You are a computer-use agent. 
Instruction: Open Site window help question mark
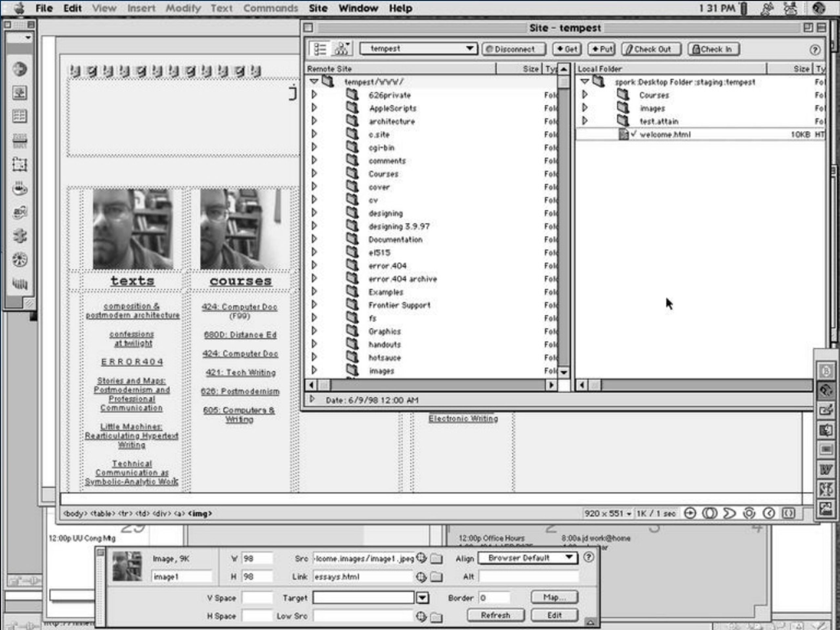(814, 50)
